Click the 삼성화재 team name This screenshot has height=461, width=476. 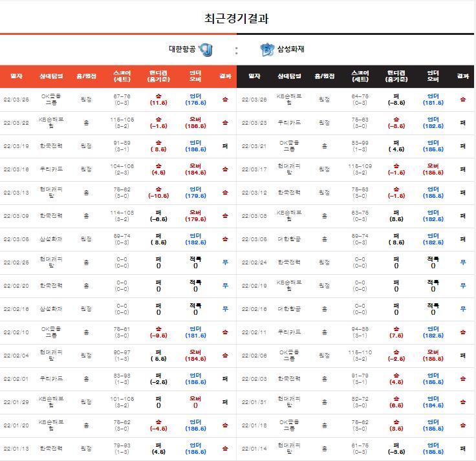291,49
